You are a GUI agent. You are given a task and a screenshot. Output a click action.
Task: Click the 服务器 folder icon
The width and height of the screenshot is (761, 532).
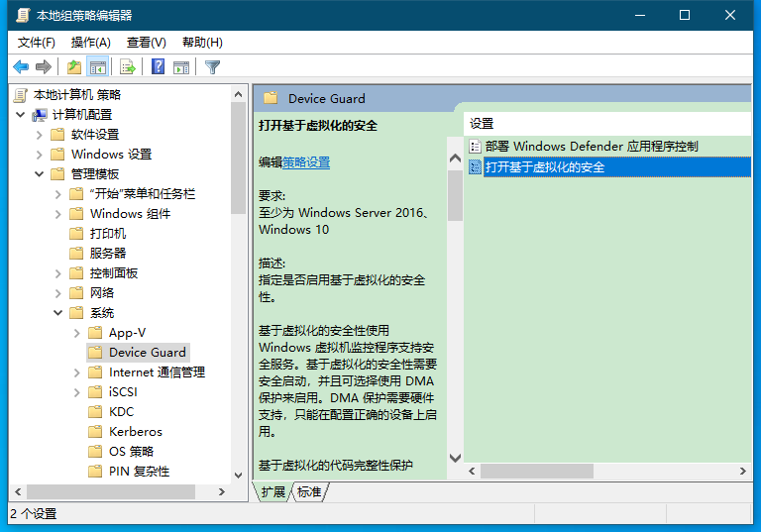76,254
